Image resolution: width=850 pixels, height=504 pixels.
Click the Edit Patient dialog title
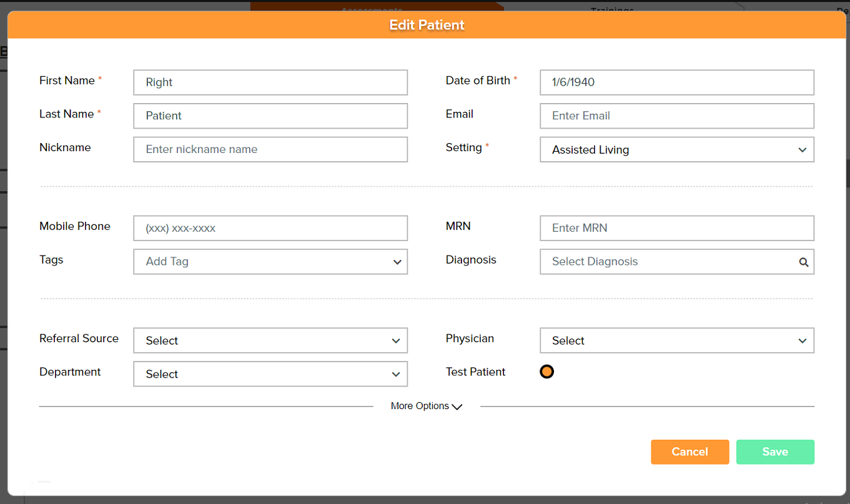click(x=427, y=25)
